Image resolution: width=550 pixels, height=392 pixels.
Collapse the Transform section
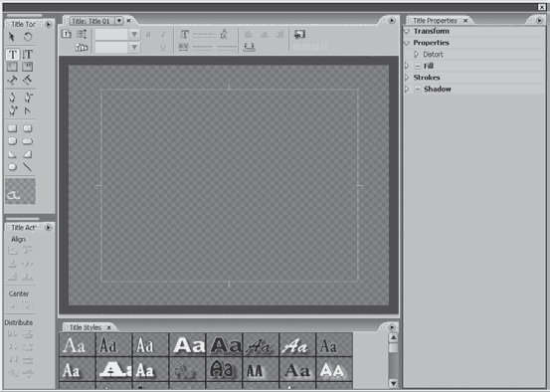(x=407, y=31)
